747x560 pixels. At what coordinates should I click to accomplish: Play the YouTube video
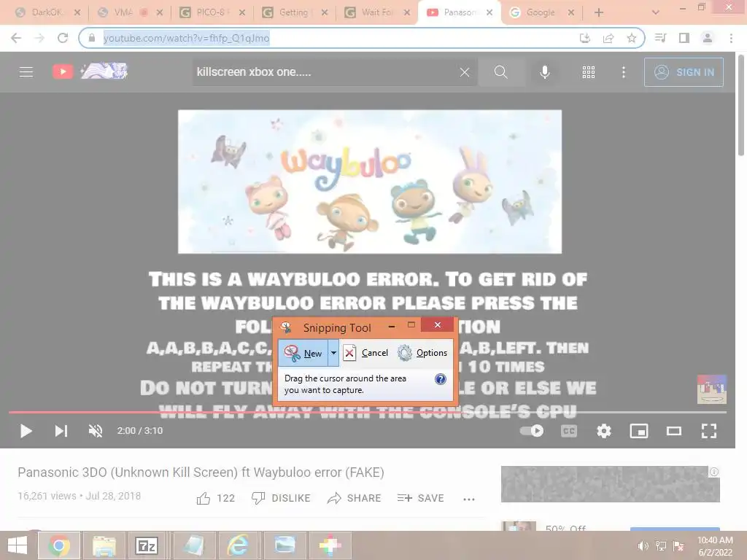click(x=26, y=431)
